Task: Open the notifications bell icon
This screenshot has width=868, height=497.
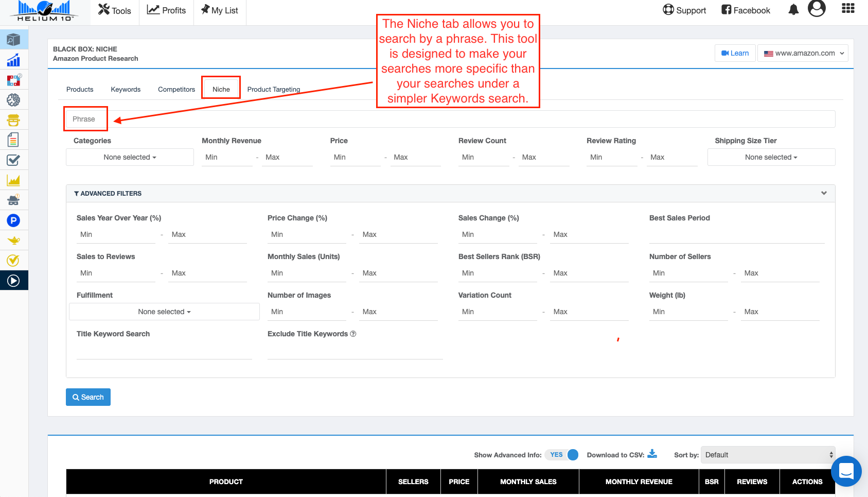Action: point(793,9)
